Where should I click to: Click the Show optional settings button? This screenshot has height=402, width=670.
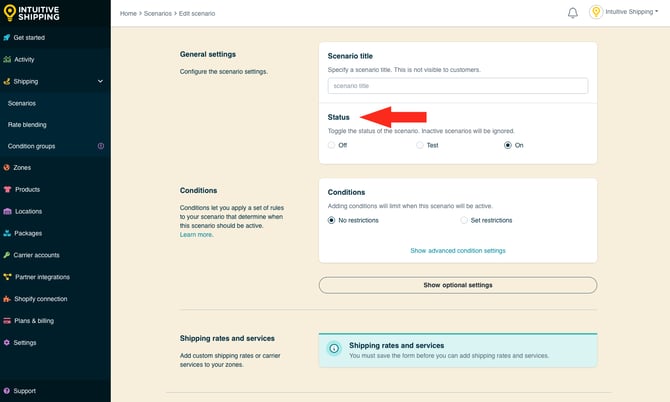point(457,285)
